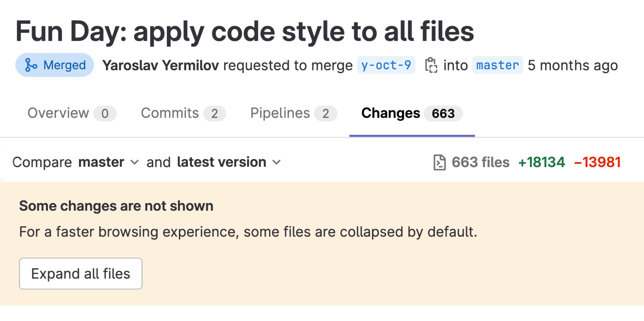Expand the chevron next to master
Viewport: 644px width, 321px height.
(135, 162)
